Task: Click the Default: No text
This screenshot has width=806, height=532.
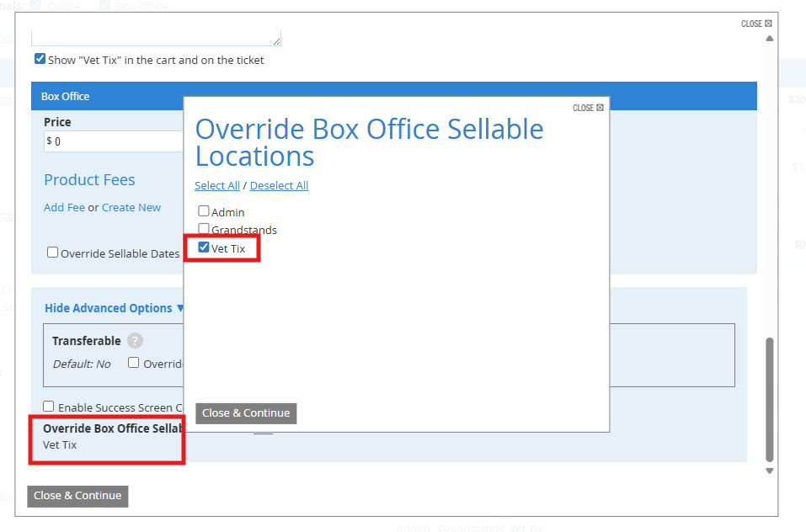Action: point(82,364)
